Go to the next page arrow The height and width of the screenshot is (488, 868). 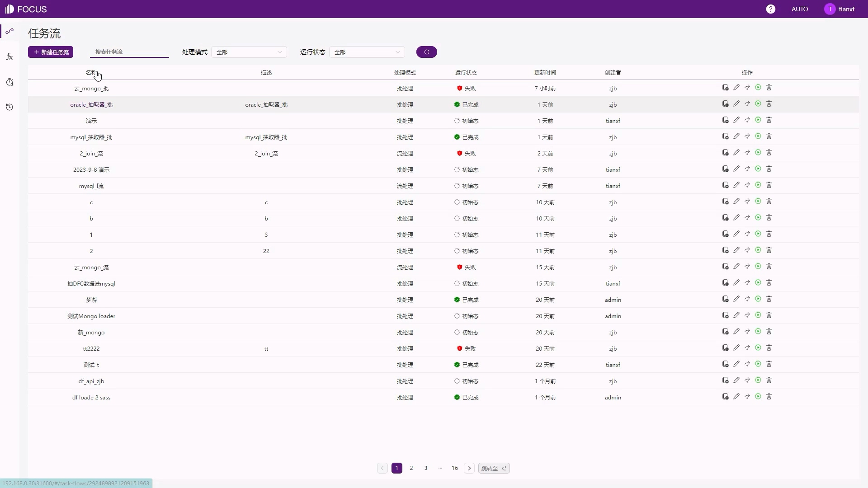click(469, 468)
